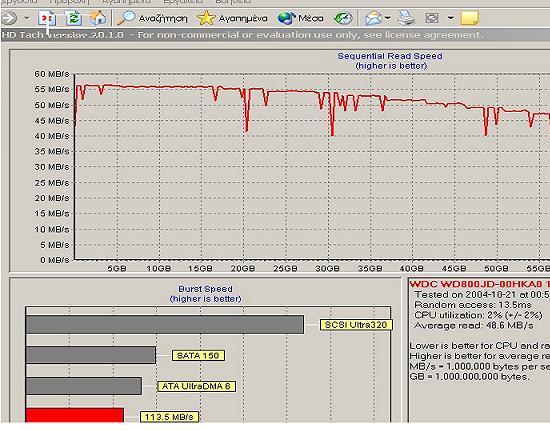Click the Burst Speed heading
Viewport: 550px width, 430px height.
coord(205,289)
